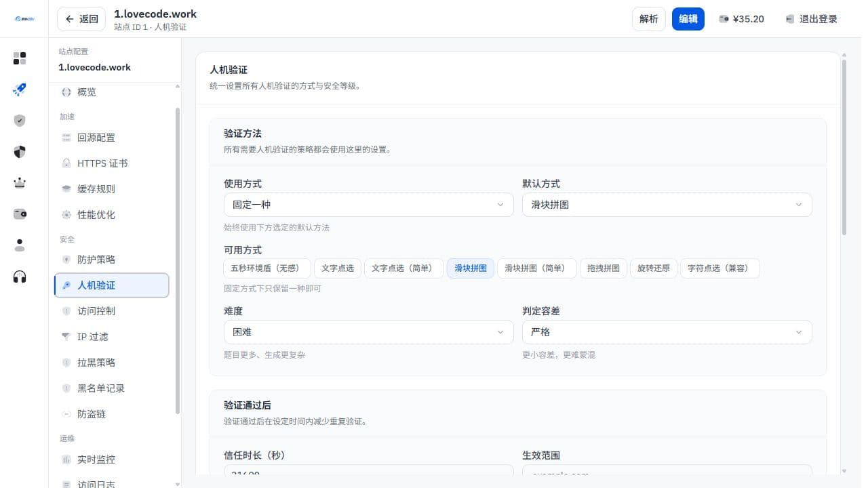Toggle the 拖拽拼图 method chip
This screenshot has height=488, width=868.
604,268
